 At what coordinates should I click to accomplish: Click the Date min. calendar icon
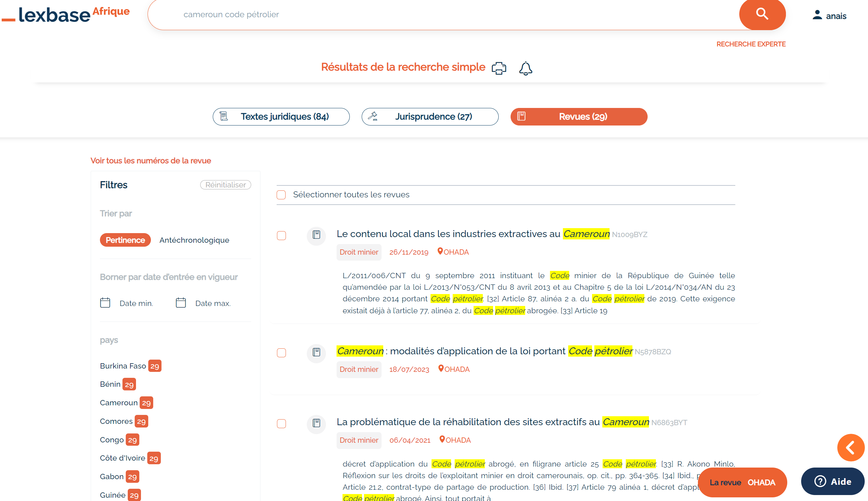point(105,303)
